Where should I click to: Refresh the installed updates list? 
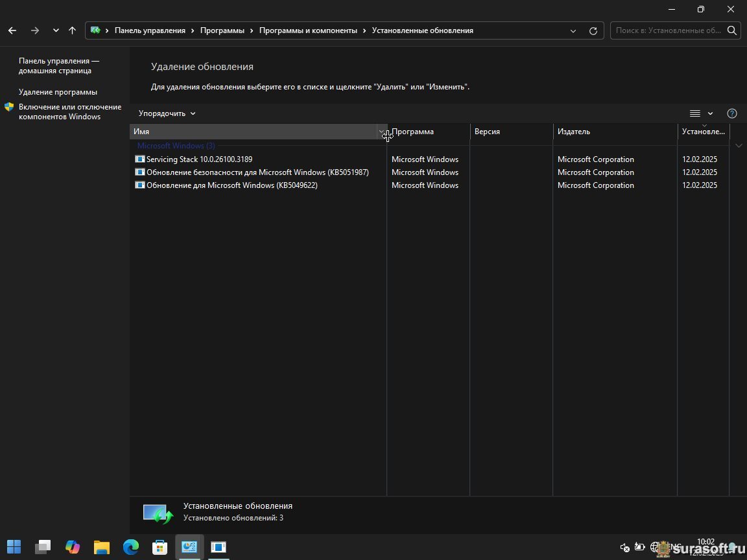(x=593, y=31)
